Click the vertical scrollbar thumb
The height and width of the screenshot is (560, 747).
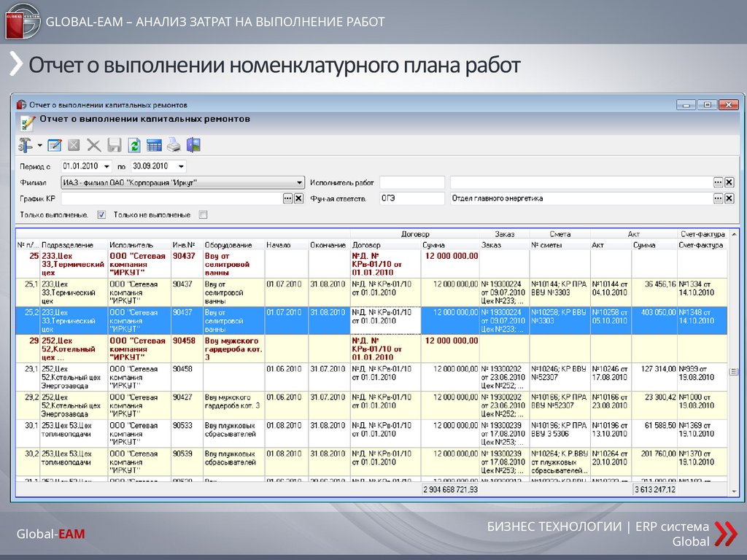point(734,372)
